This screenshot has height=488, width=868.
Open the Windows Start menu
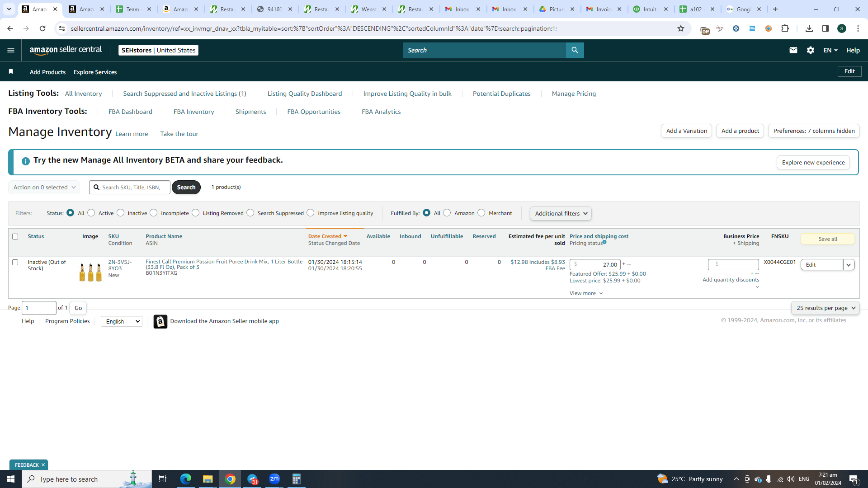[x=11, y=479]
